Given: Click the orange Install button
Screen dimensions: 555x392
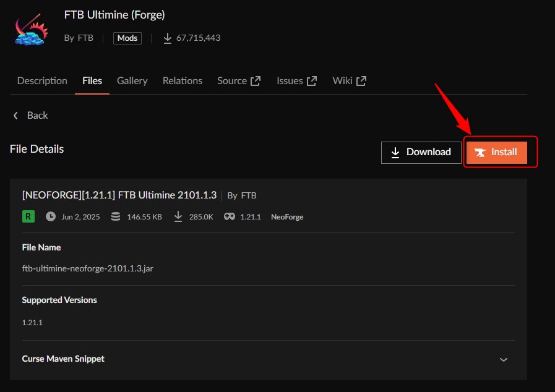Looking at the screenshot, I should point(497,153).
